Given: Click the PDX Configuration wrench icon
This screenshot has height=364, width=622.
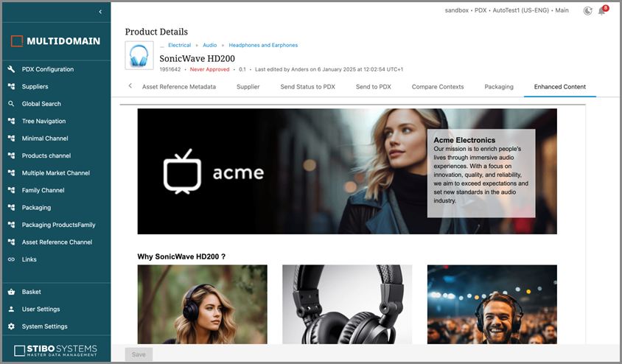Looking at the screenshot, I should coord(11,69).
